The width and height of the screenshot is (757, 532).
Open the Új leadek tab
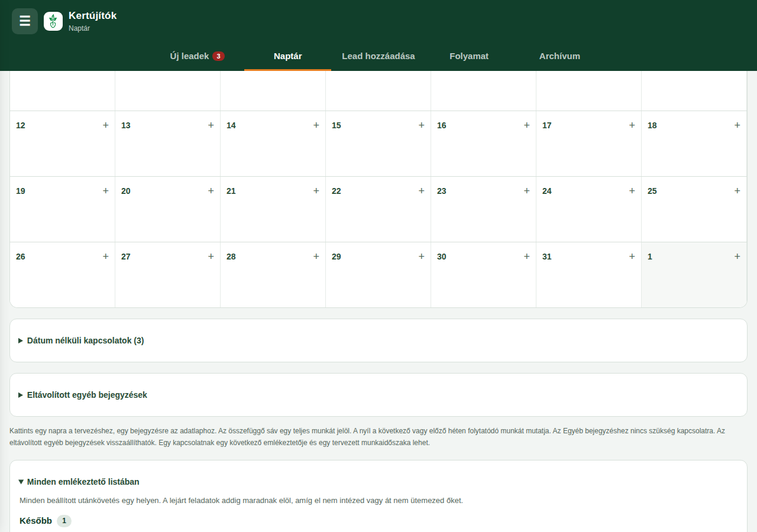click(198, 56)
